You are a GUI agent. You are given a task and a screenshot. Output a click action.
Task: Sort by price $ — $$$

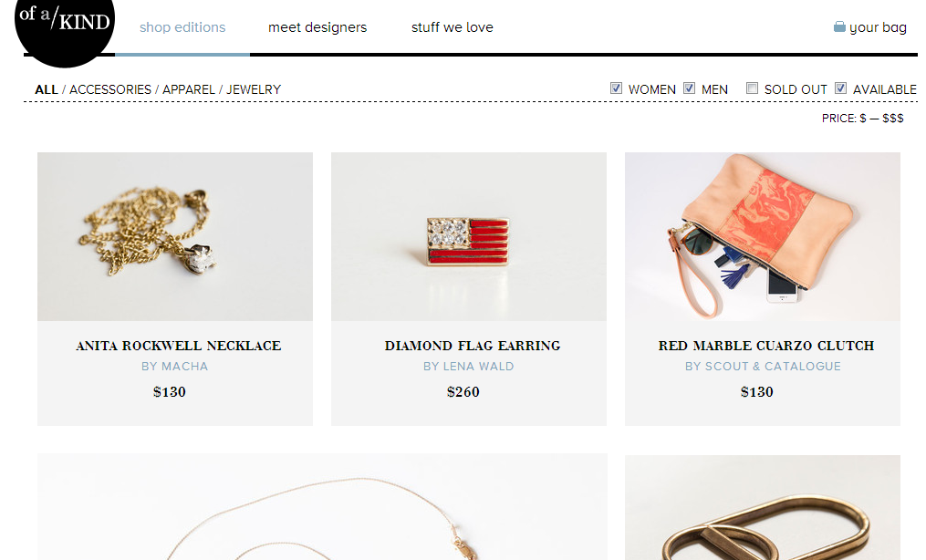[x=863, y=118]
